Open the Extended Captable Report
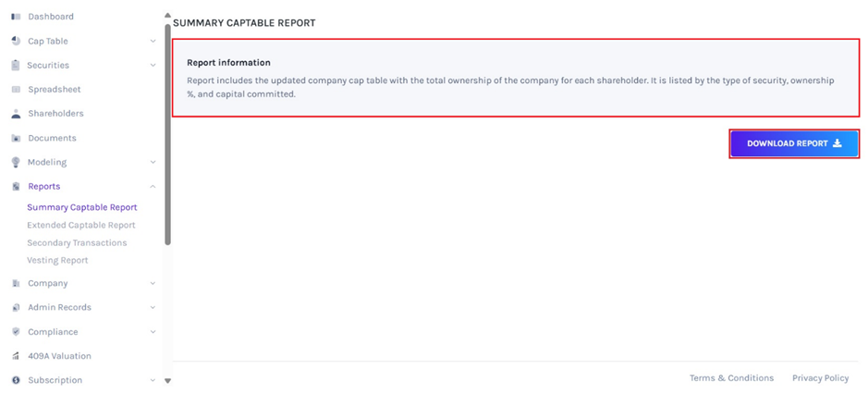 [x=81, y=226]
